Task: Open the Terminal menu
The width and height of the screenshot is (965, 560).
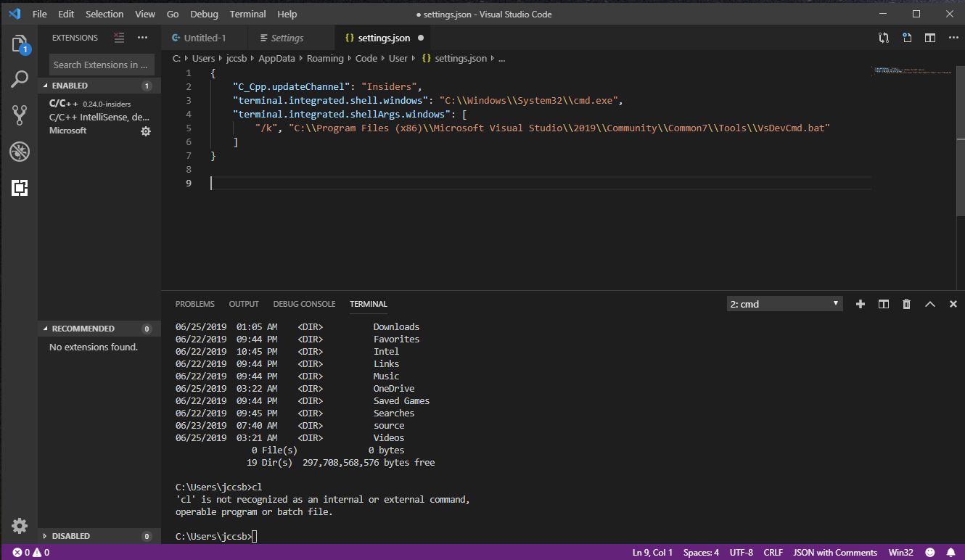Action: point(247,14)
